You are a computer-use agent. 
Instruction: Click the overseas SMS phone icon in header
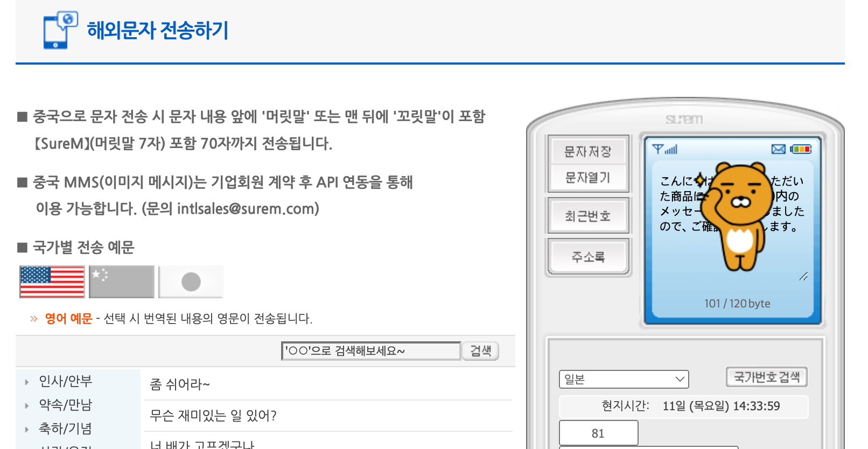click(x=60, y=30)
